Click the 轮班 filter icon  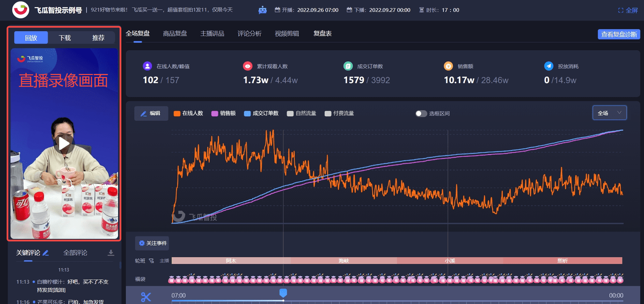tap(151, 261)
